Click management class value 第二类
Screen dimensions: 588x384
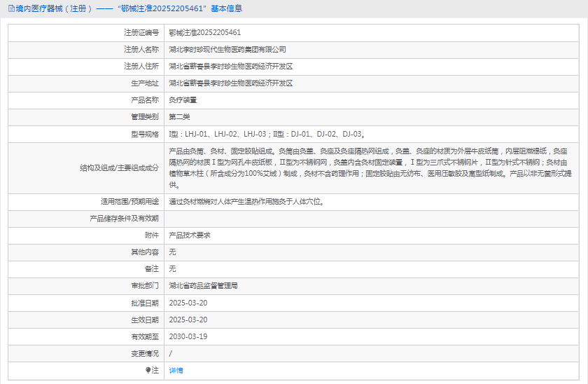click(x=179, y=117)
